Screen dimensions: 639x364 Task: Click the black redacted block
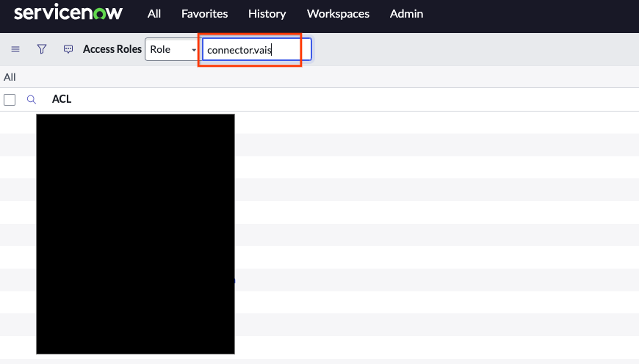[135, 233]
